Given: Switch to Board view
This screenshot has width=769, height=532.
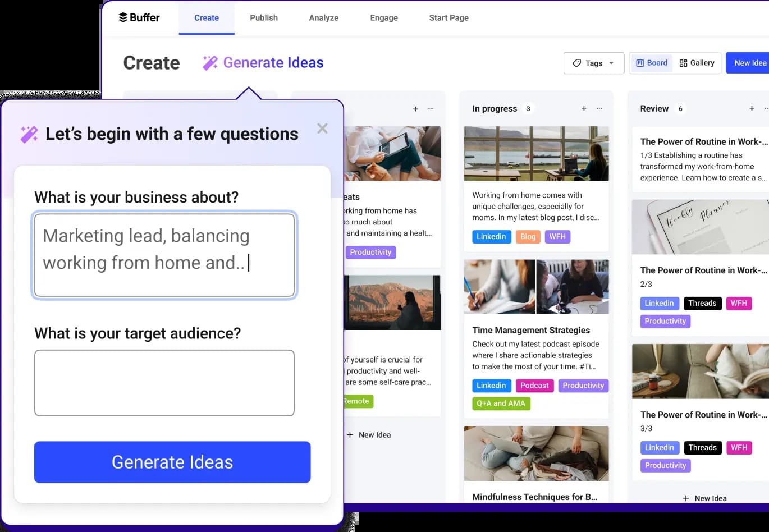Looking at the screenshot, I should [652, 63].
